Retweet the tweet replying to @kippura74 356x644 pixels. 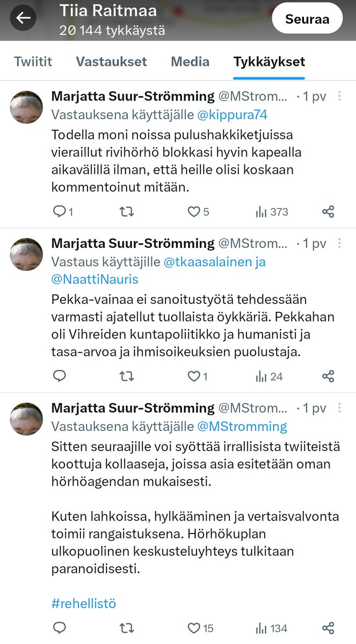click(x=126, y=212)
